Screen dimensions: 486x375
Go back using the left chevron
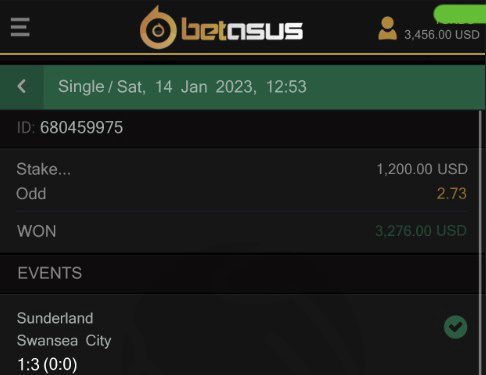[x=22, y=87]
